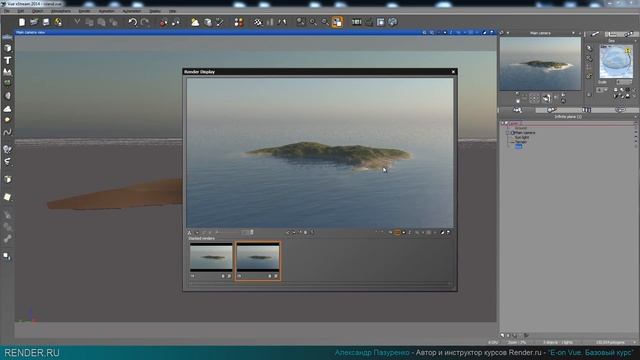
Task: Toggle the orange highlighted Render Display toolbar button
Action: [397, 233]
